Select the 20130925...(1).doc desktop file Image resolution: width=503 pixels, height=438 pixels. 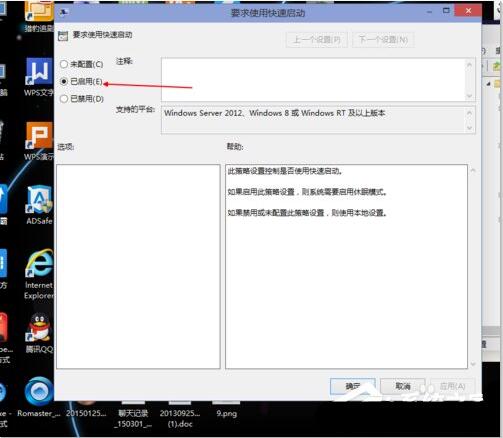pos(180,415)
